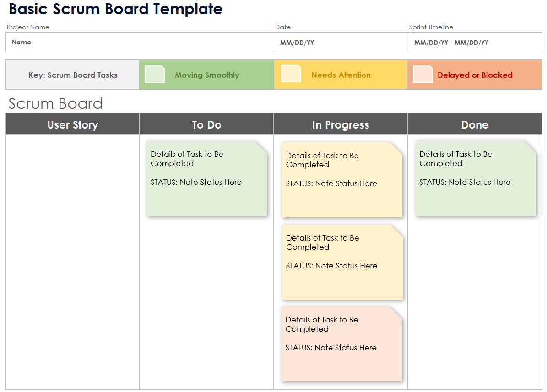Click the Project Name input field
The width and height of the screenshot is (547, 392).
pyautogui.click(x=140, y=43)
